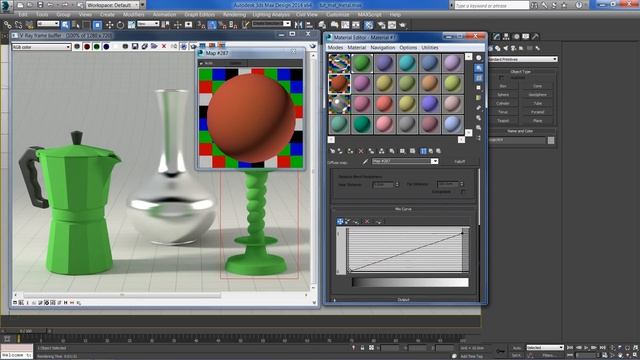Screen dimensions: 640x360
Task: Click Reset Map/Material delete icon
Action: [361, 151]
